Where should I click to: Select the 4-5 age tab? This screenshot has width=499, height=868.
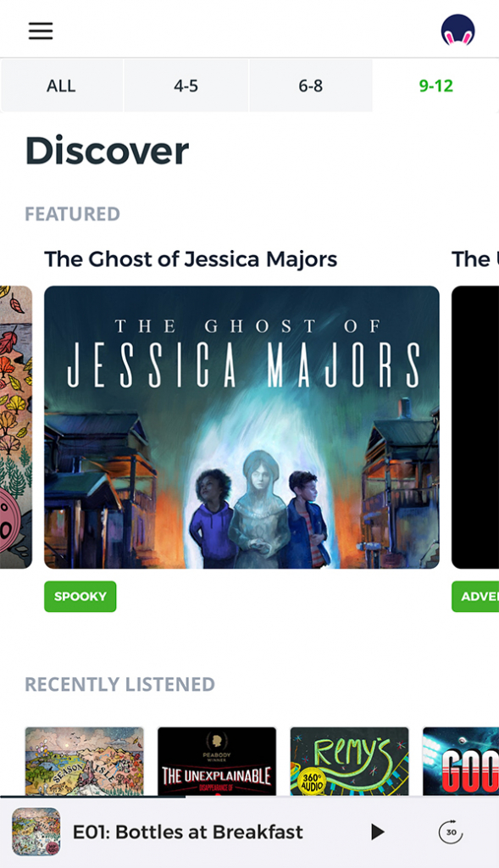[x=186, y=86]
